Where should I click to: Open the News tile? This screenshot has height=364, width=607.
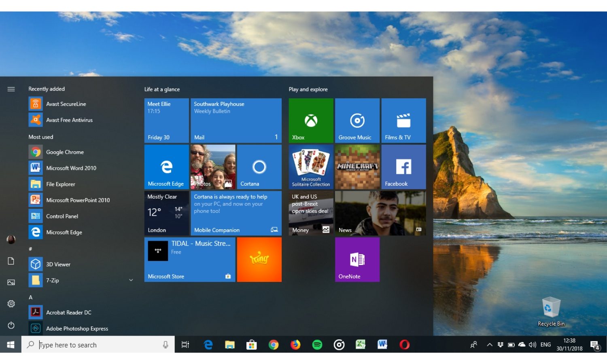[380, 213]
